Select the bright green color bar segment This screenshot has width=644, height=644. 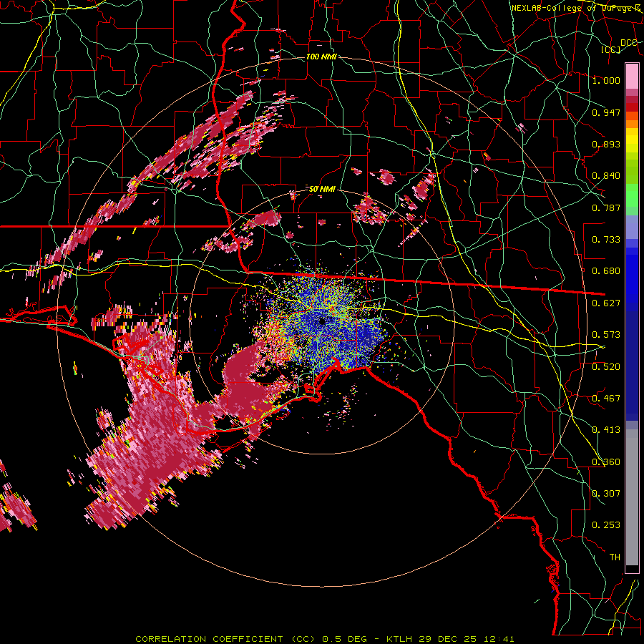tap(632, 195)
